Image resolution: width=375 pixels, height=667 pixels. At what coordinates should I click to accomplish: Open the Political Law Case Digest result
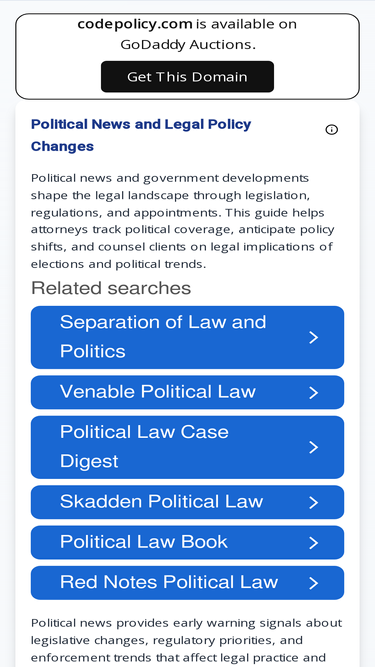click(187, 447)
